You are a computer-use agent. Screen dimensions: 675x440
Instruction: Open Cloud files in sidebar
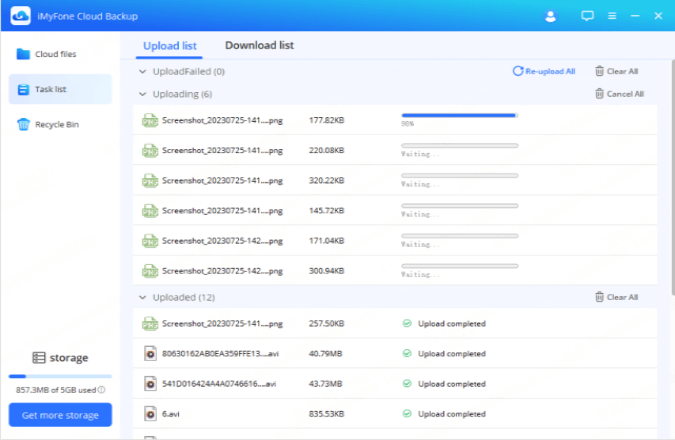point(60,54)
